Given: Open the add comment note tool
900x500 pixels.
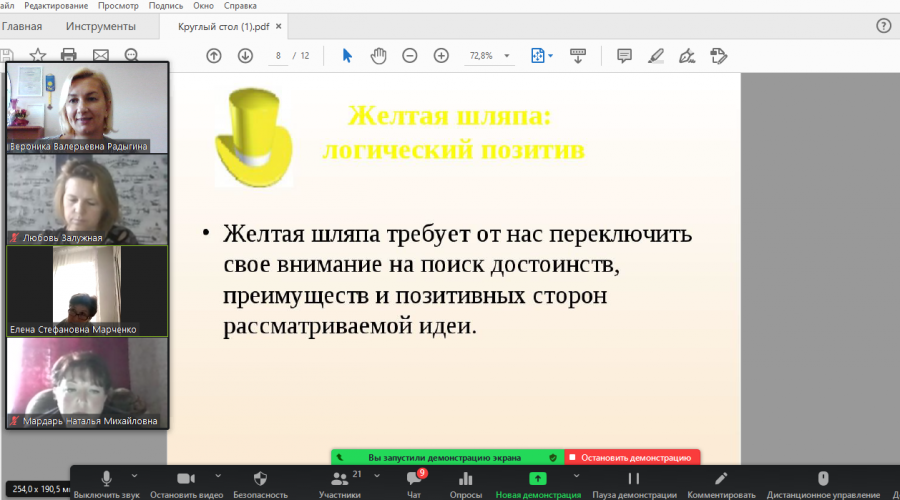Looking at the screenshot, I should pyautogui.click(x=624, y=56).
